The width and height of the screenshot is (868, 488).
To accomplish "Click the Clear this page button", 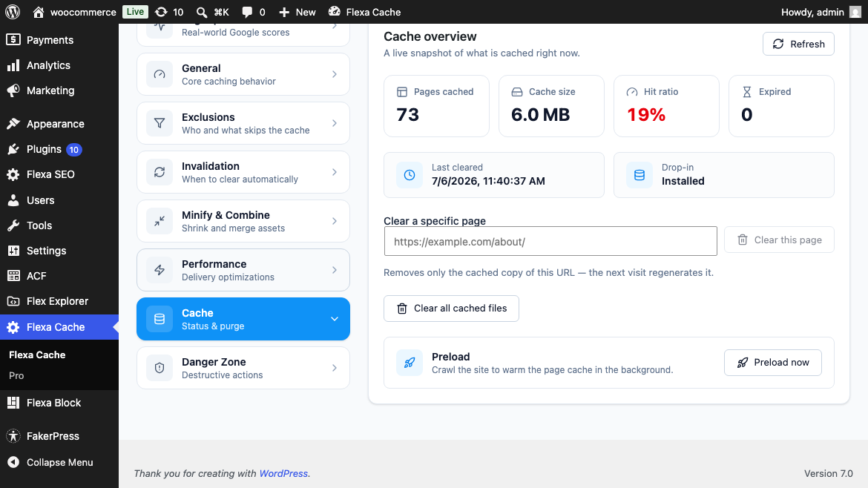I will [x=779, y=240].
